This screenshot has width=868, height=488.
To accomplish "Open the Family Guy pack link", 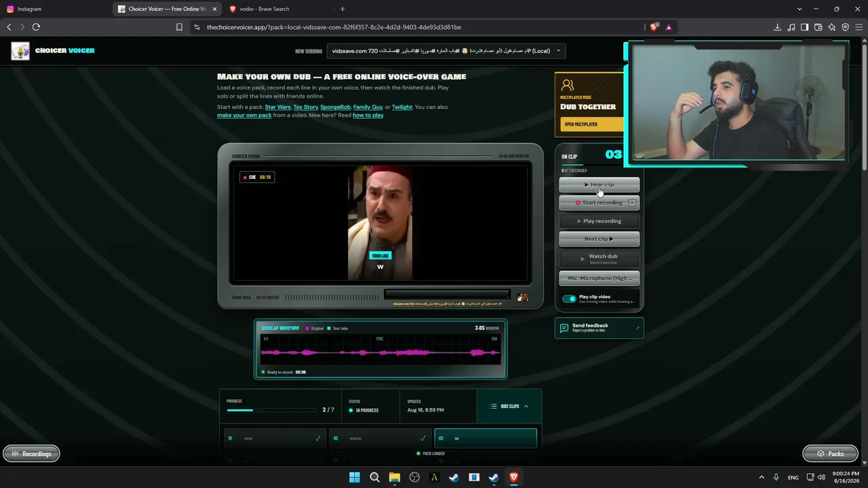I will click(368, 107).
